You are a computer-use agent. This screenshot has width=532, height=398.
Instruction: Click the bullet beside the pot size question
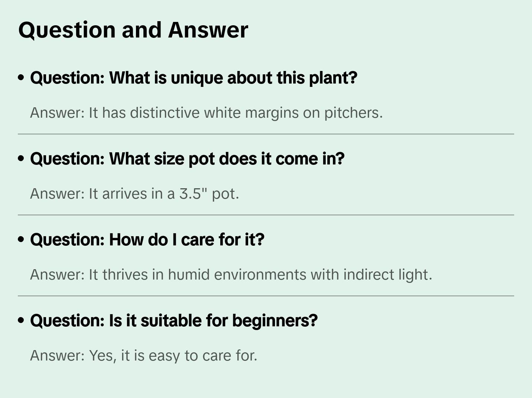(21, 159)
